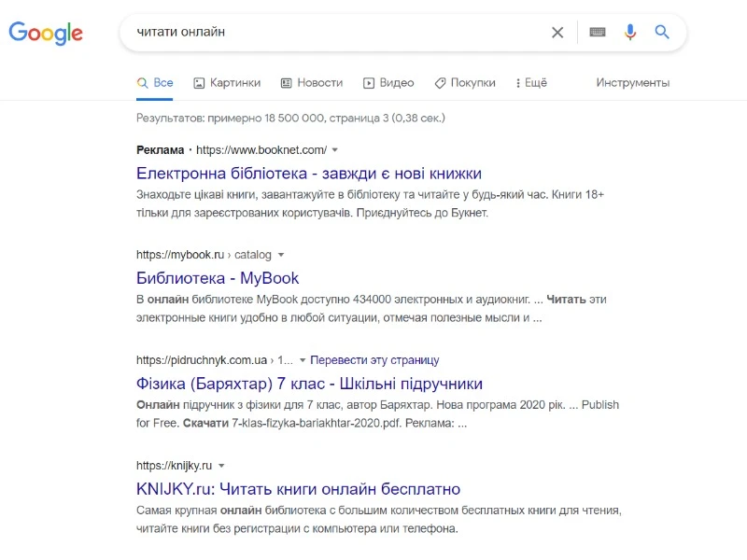The height and width of the screenshot is (560, 747).
Task: Expand the Ещё more menu
Action: tap(531, 83)
